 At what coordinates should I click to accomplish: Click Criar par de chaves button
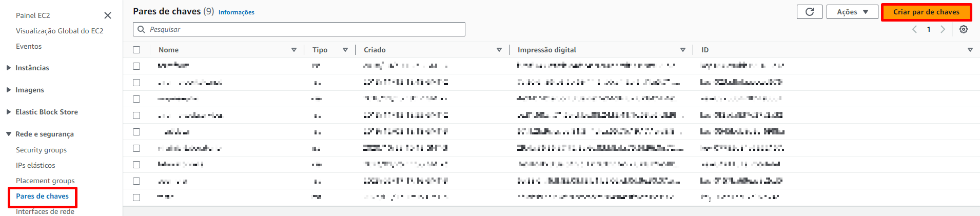point(926,12)
